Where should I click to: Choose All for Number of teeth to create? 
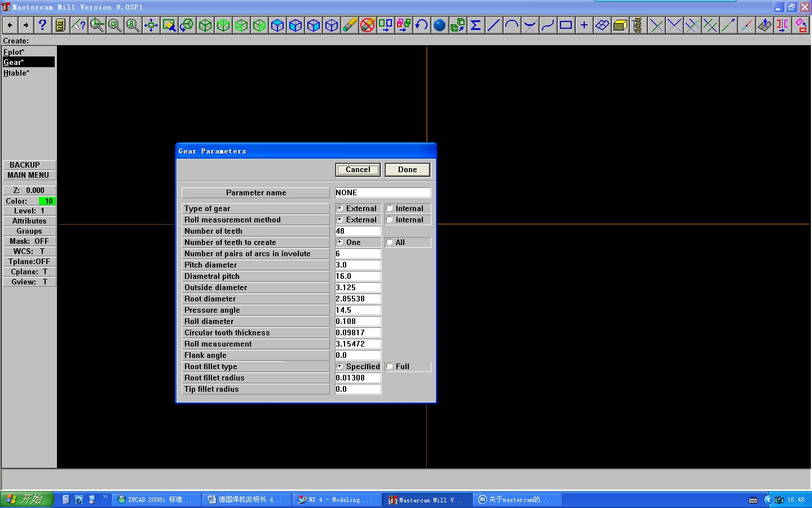pos(389,242)
